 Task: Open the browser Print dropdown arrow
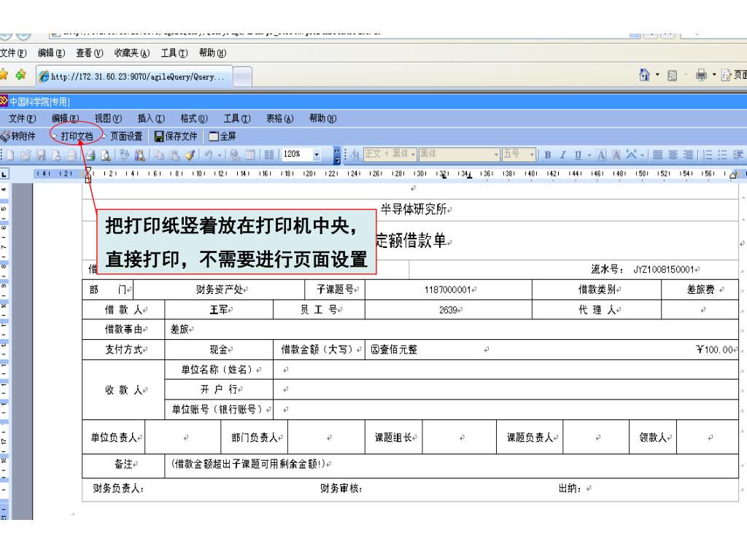point(713,75)
